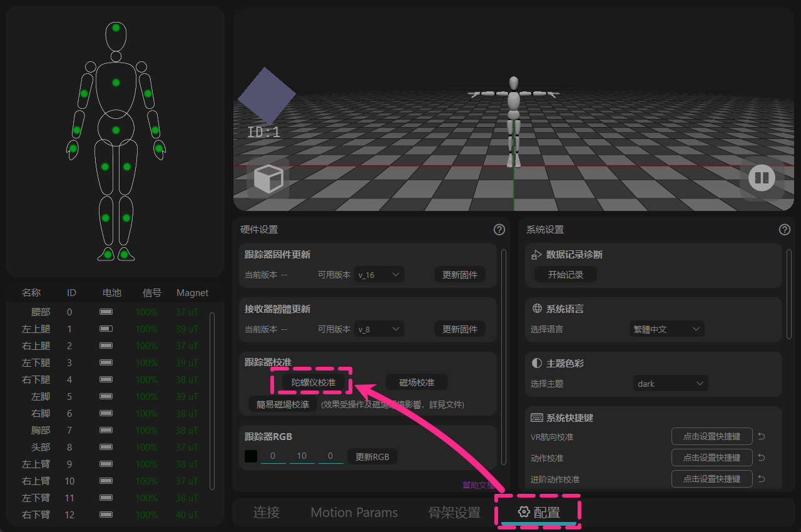
Task: Click 更新固件 for receiver firmware
Action: 460,329
